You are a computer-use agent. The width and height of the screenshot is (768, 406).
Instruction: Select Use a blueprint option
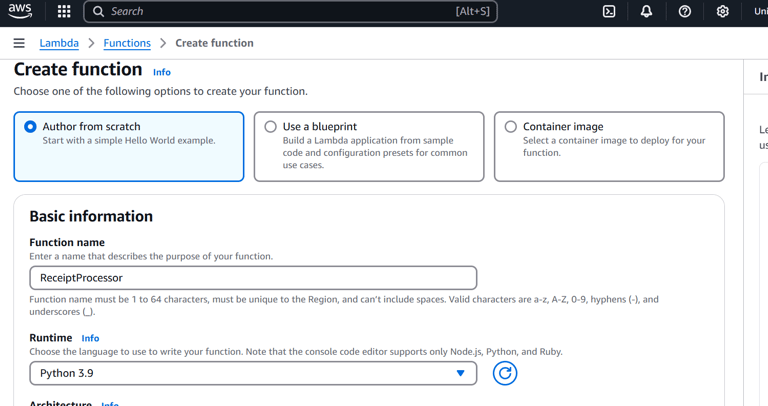click(x=271, y=127)
